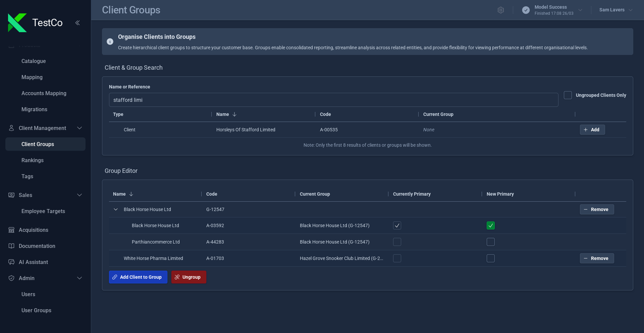
Task: Click the Documentation book icon
Action: pos(11,246)
